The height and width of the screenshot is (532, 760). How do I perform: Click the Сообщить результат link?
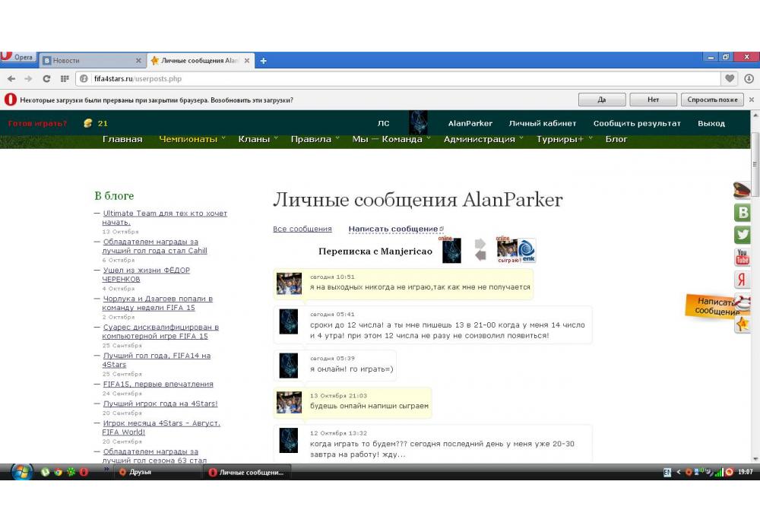tap(637, 123)
